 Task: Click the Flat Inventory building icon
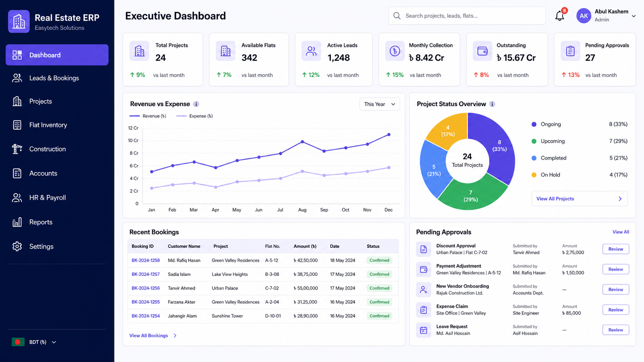17,125
